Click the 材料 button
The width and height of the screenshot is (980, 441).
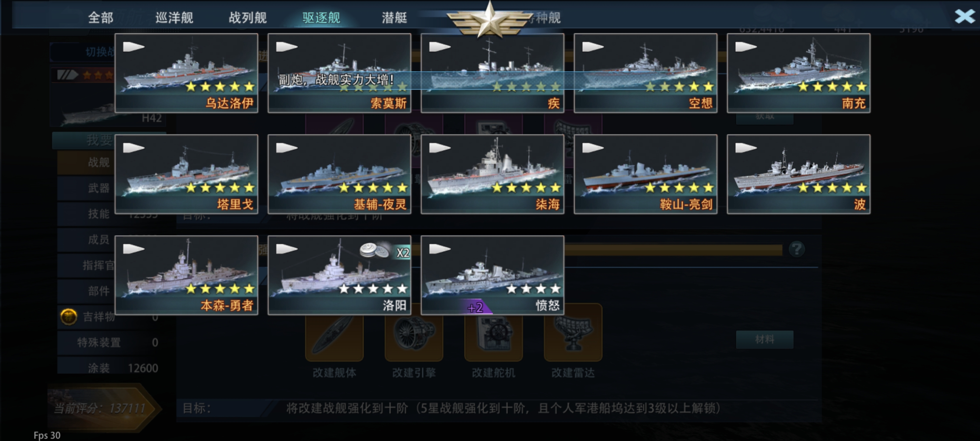[x=765, y=339]
